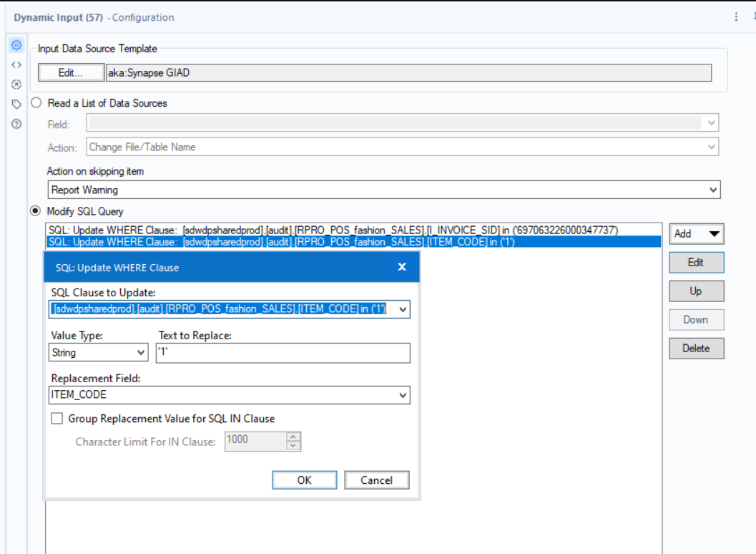756x554 pixels.
Task: Cancel the WHERE clause edit
Action: (x=377, y=480)
